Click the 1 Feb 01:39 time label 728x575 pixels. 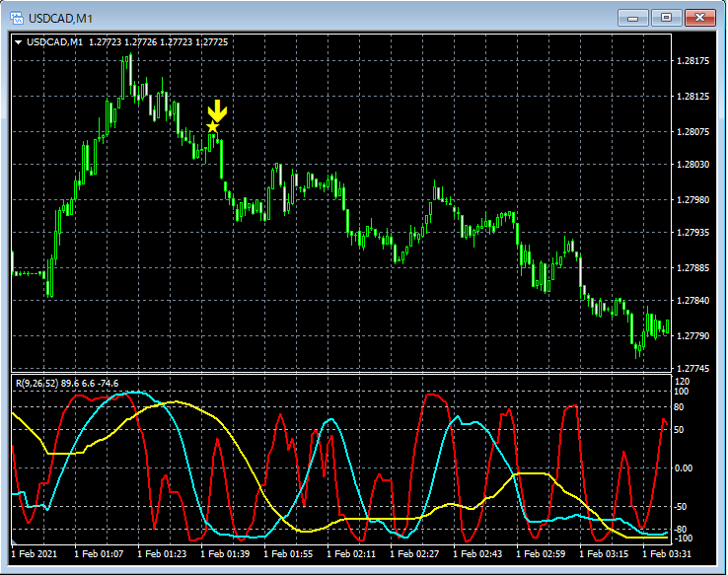pyautogui.click(x=225, y=553)
